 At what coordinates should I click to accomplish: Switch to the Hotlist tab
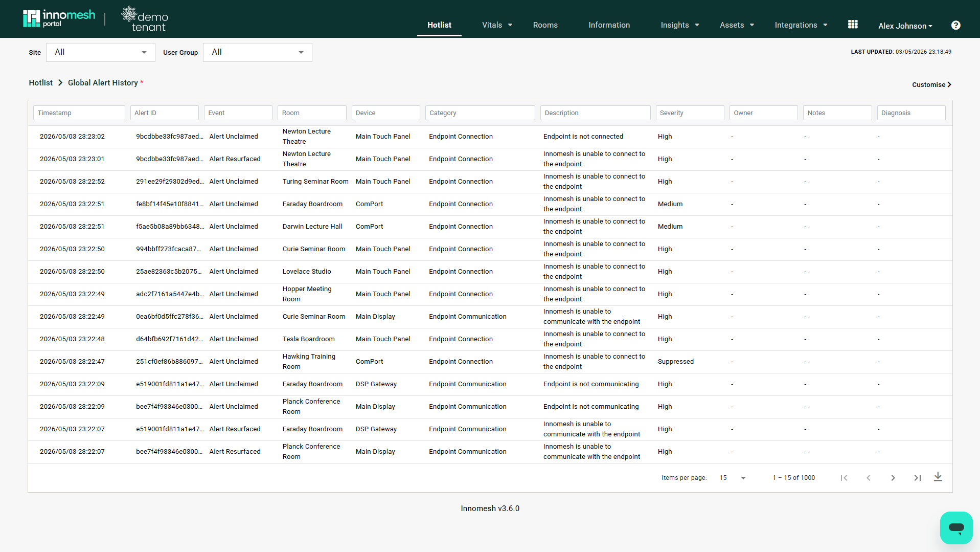click(439, 25)
